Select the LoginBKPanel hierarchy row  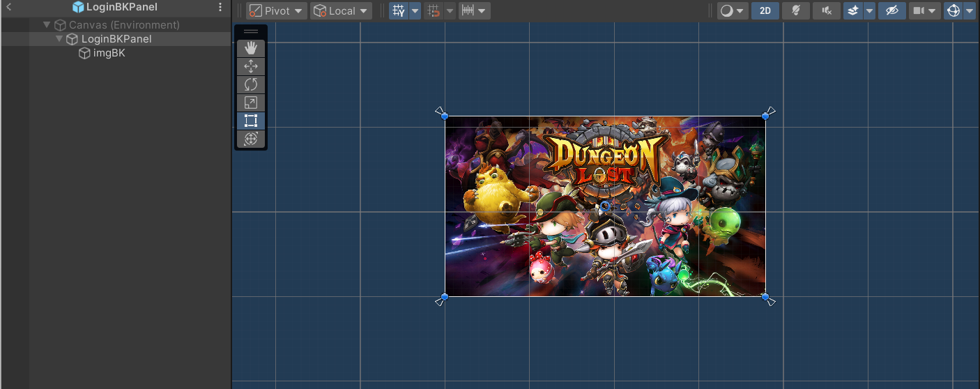coord(116,39)
